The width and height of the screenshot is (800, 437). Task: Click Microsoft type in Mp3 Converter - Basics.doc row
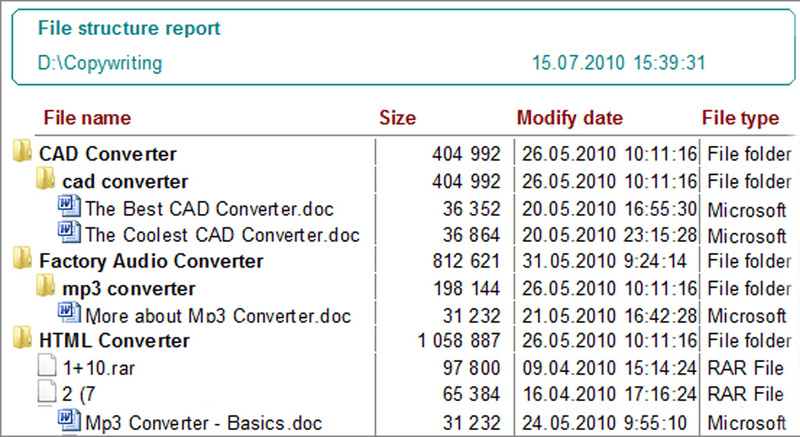746,423
